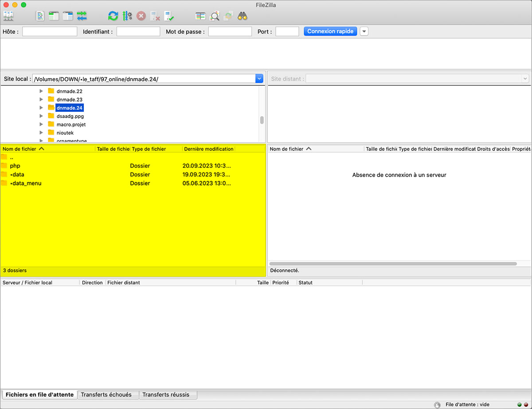532x409 pixels.
Task: Click the disconnect from server icon
Action: (x=155, y=16)
